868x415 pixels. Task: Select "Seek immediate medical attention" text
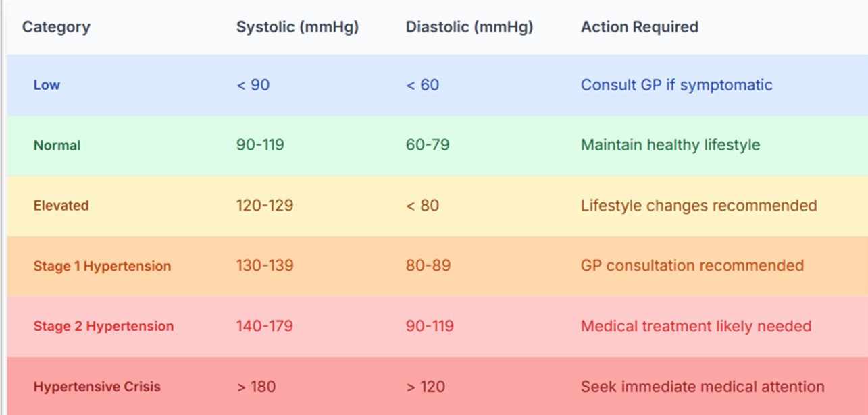703,387
